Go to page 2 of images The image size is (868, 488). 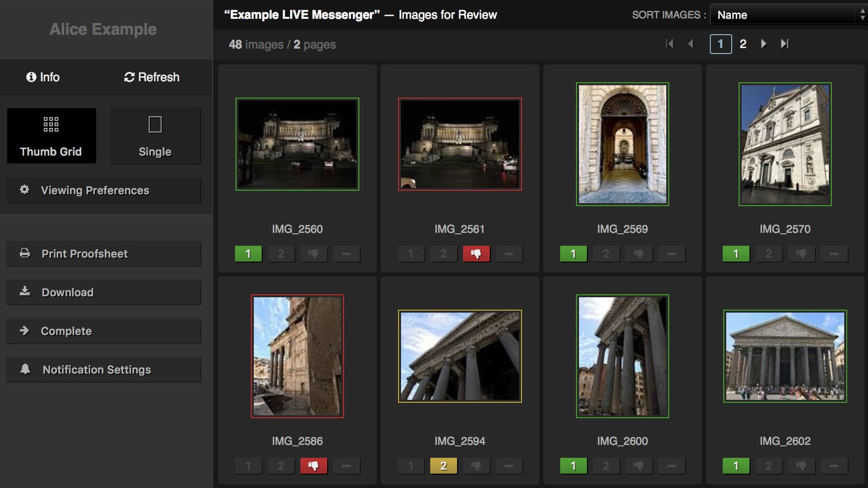(x=743, y=44)
